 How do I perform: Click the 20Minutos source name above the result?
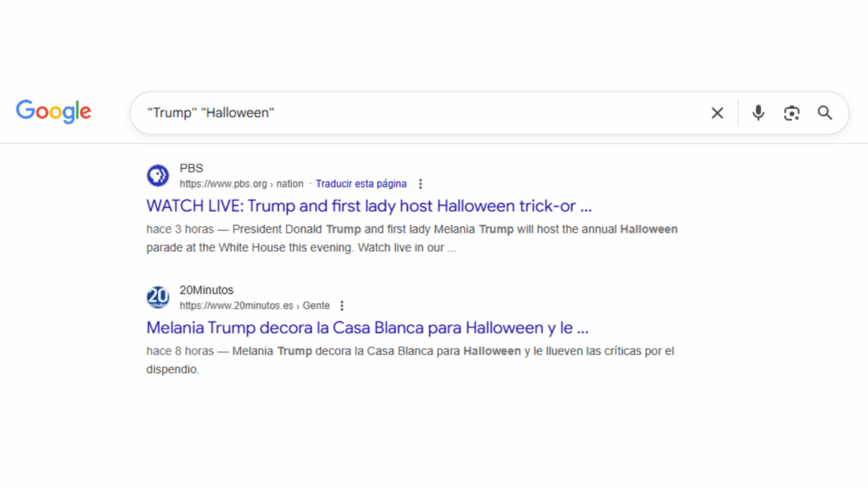pos(206,289)
